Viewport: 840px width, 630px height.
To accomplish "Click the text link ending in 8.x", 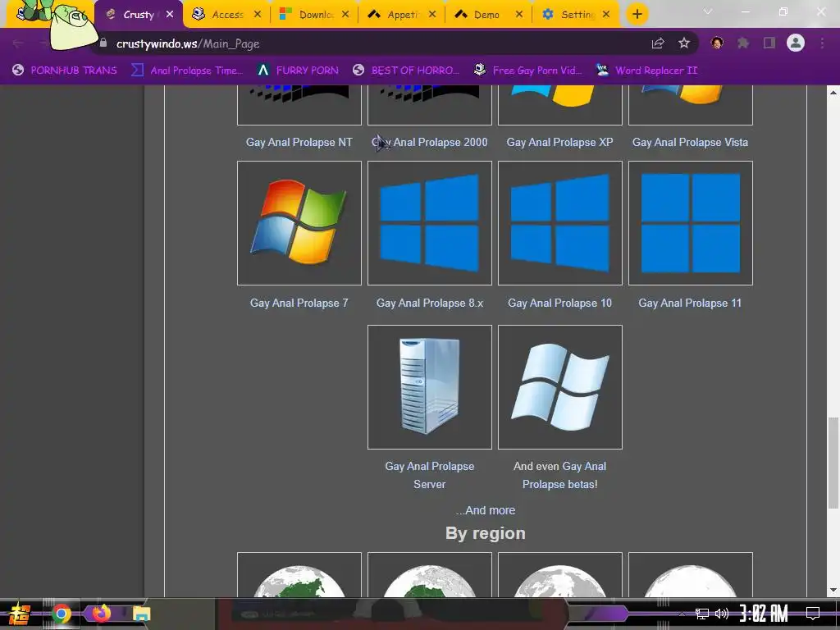I will pyautogui.click(x=430, y=304).
